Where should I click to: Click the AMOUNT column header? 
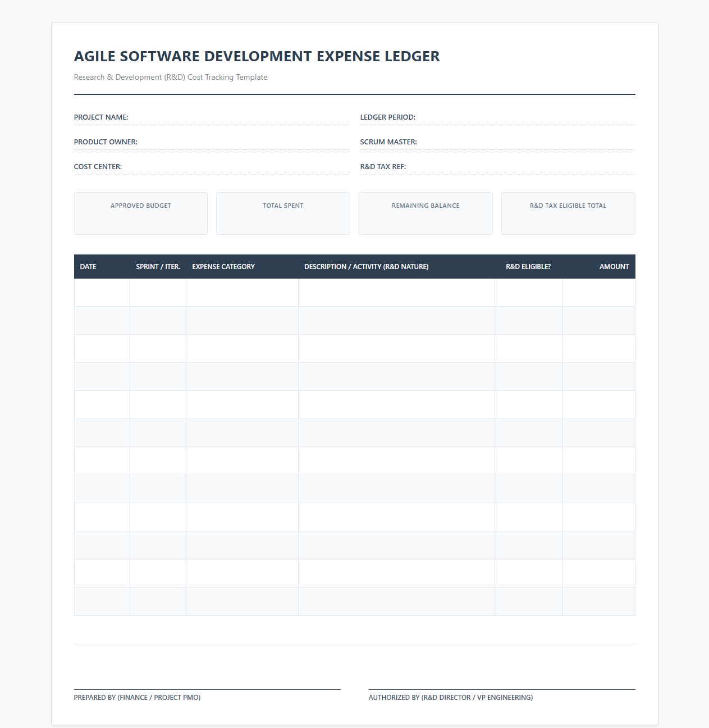pyautogui.click(x=599, y=267)
